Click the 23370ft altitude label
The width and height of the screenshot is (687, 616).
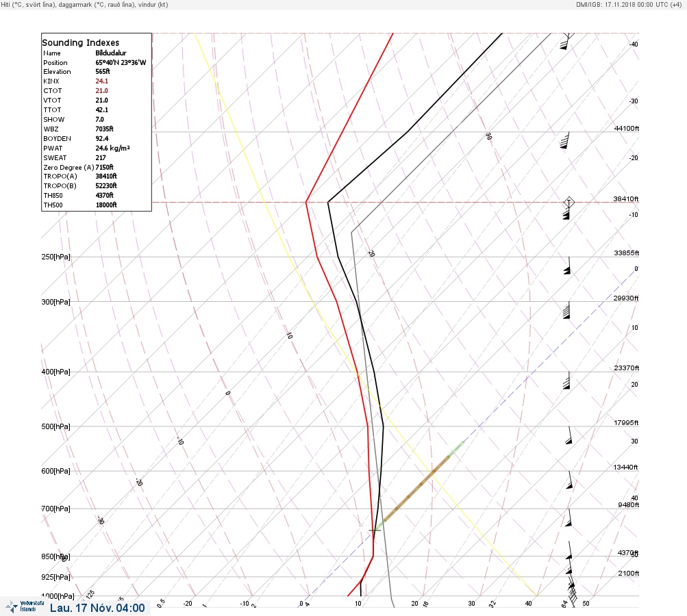(627, 368)
